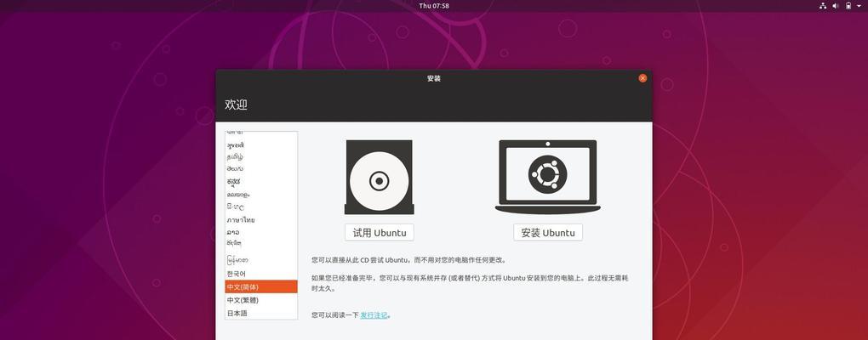
Task: Select 中文(简体) in the language list
Action: pos(261,287)
